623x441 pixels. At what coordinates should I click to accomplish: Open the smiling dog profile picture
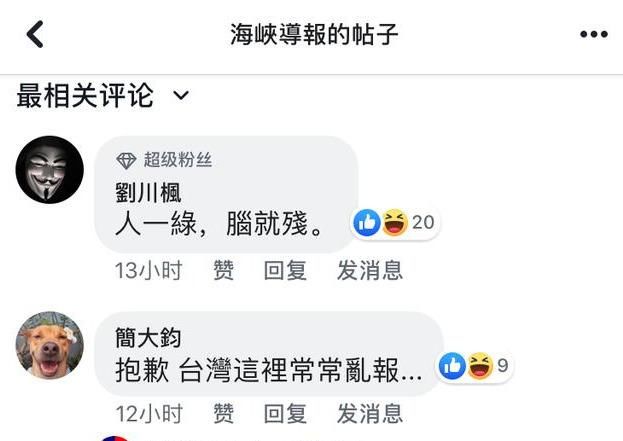coord(50,345)
